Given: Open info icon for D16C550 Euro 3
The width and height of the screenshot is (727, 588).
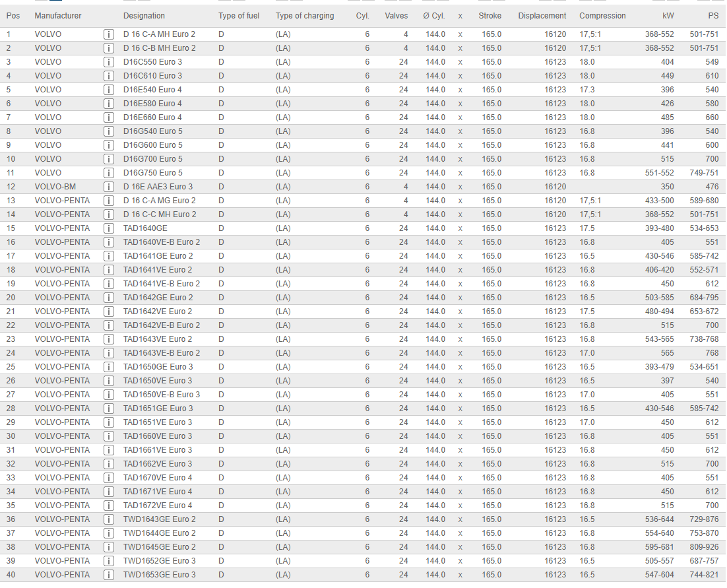Looking at the screenshot, I should tap(109, 62).
